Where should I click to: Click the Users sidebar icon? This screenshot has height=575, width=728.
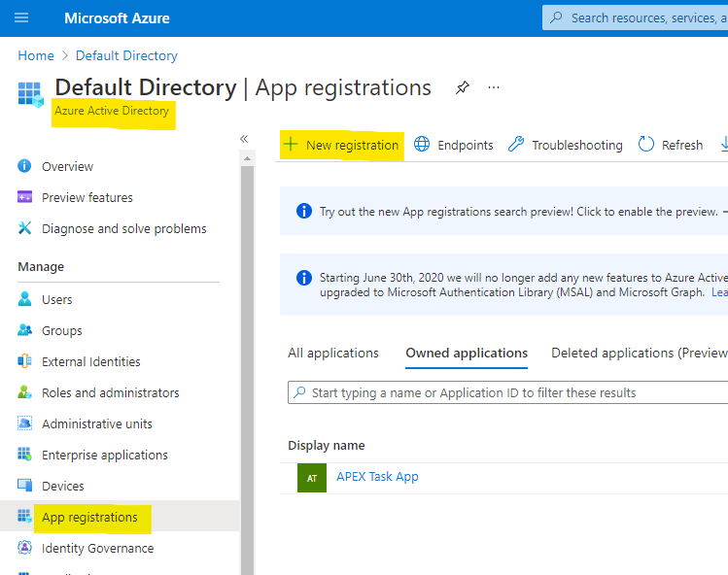pyautogui.click(x=25, y=299)
